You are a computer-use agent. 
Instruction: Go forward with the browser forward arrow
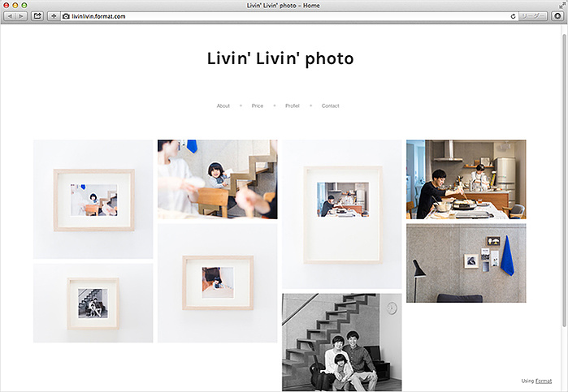[x=21, y=16]
